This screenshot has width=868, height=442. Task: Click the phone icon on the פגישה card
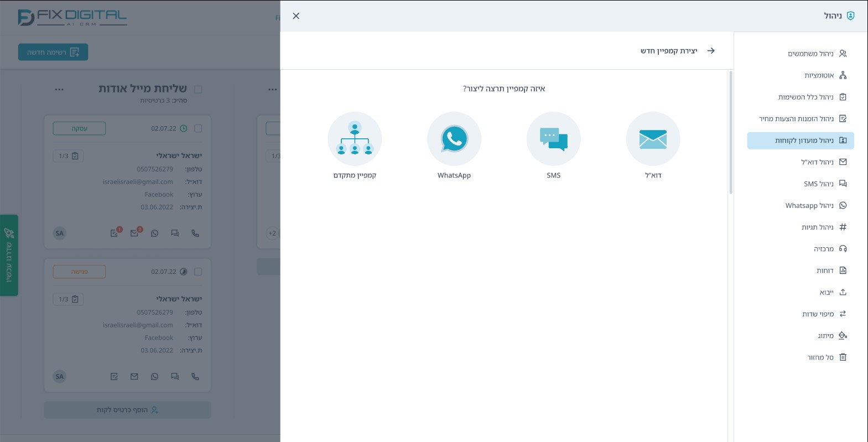195,377
